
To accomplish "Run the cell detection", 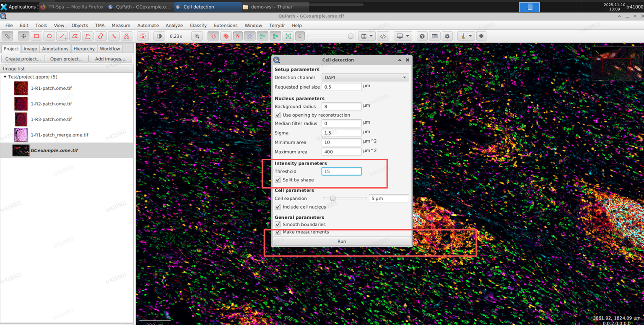I will pyautogui.click(x=341, y=241).
